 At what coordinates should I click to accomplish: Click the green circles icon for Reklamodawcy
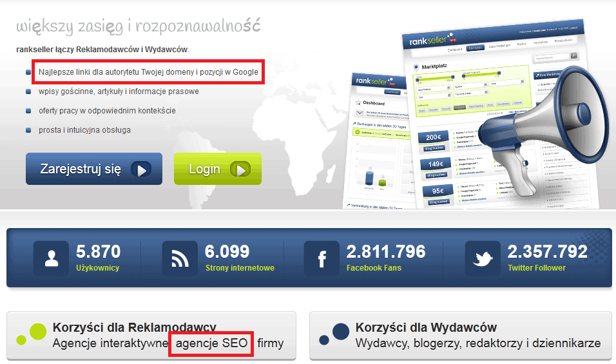point(32,334)
